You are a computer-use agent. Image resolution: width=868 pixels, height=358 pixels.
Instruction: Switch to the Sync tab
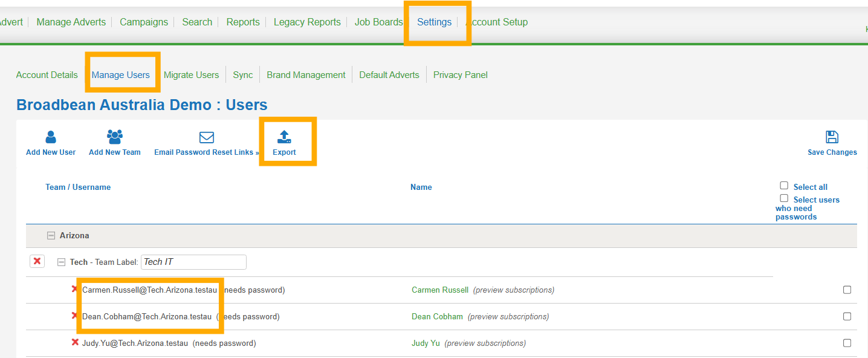click(x=243, y=75)
